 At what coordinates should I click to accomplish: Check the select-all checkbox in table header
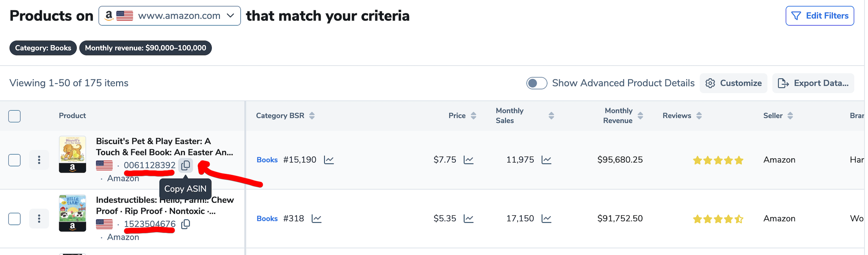(14, 116)
